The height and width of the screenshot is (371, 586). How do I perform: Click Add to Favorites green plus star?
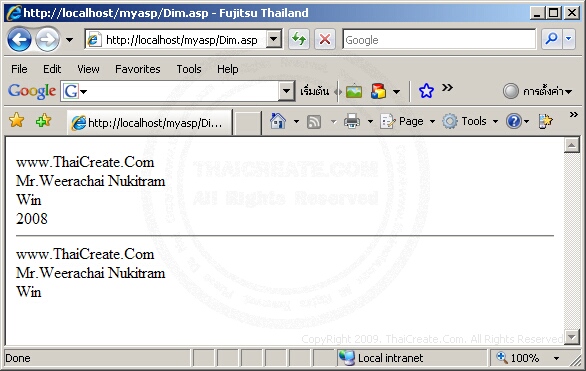43,121
